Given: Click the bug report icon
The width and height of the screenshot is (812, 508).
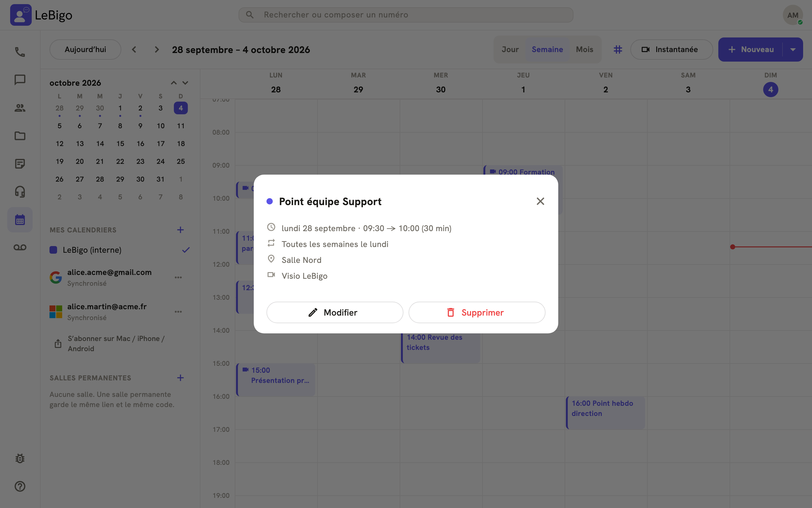Looking at the screenshot, I should pyautogui.click(x=20, y=458).
